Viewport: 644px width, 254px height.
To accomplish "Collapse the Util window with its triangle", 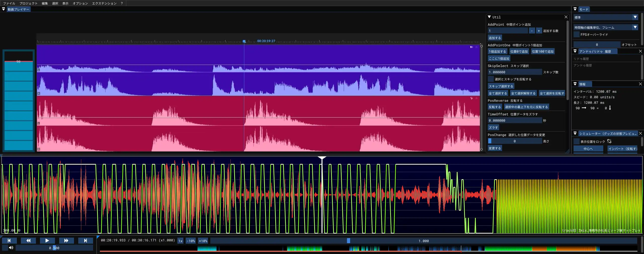I will [x=490, y=17].
